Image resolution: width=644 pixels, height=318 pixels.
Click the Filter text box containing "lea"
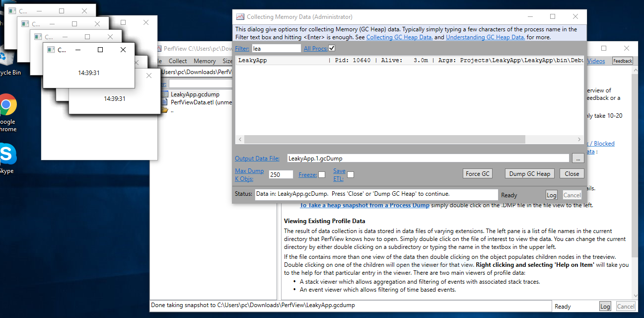point(276,49)
